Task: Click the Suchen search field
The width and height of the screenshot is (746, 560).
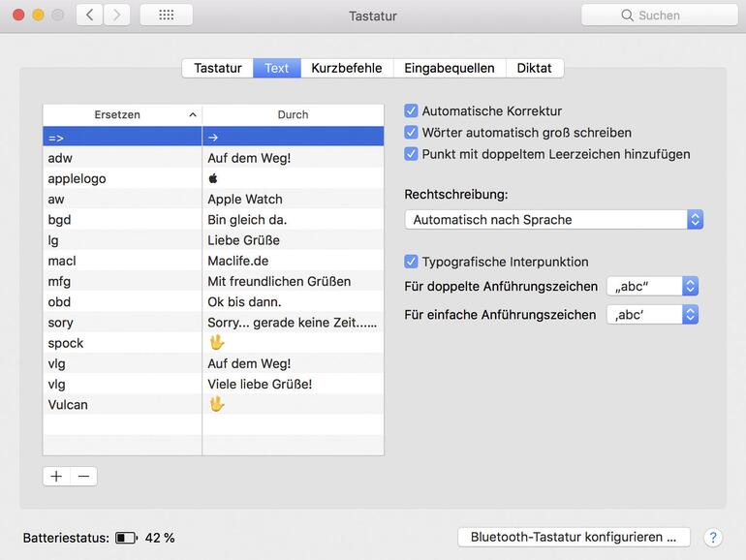Action: (x=659, y=15)
